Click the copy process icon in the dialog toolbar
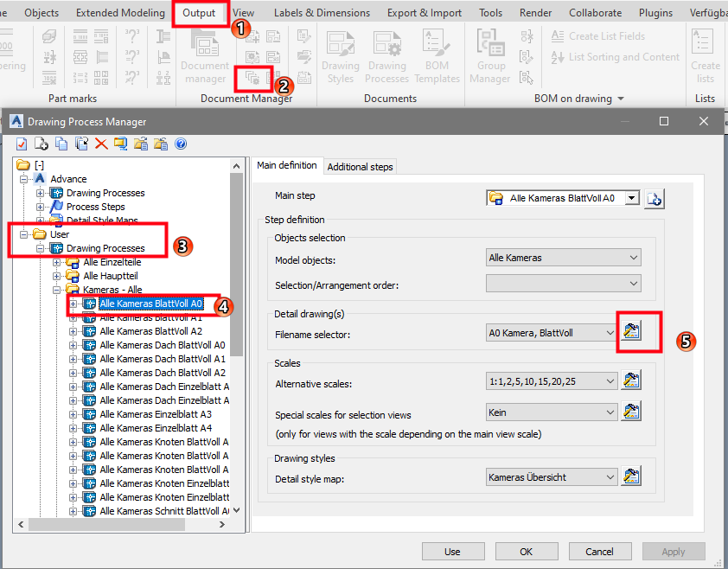 (61, 144)
